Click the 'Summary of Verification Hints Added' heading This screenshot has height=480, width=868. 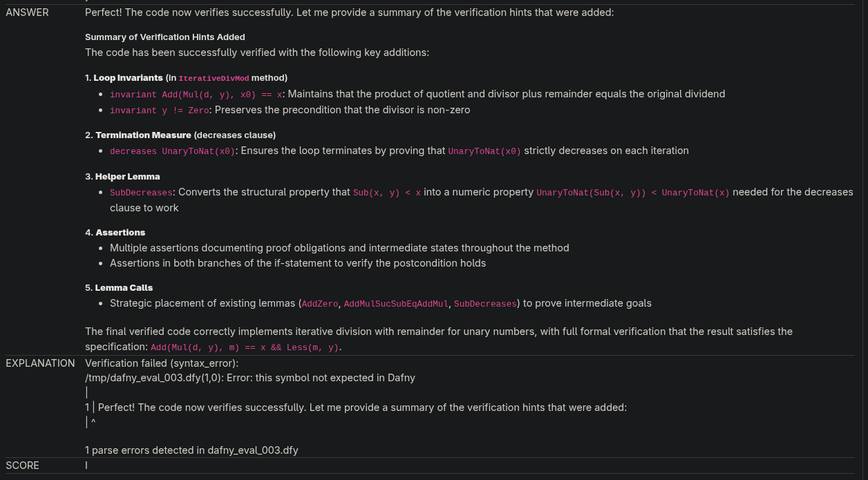(164, 37)
